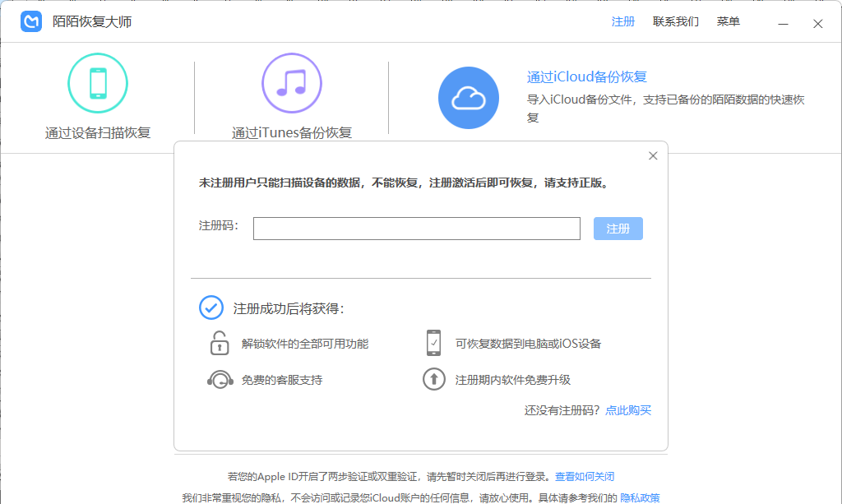This screenshot has width=842, height=504.
Task: Click the unlock padlock icon
Action: click(x=219, y=343)
